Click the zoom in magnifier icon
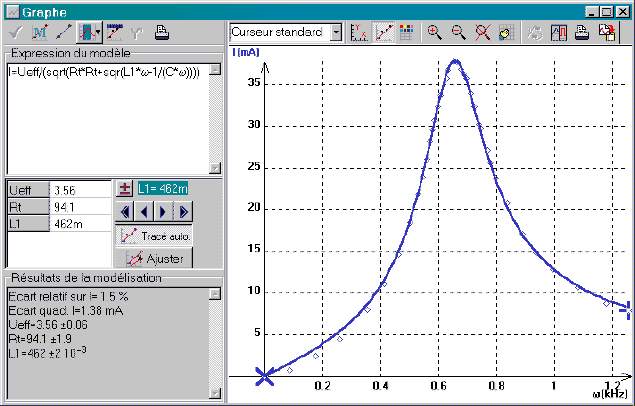The height and width of the screenshot is (406, 635). [434, 32]
